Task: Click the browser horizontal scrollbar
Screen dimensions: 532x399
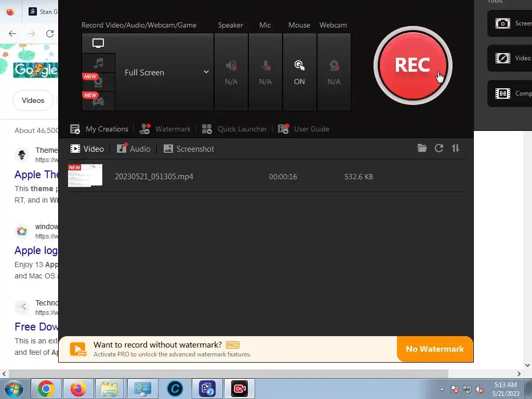Action: point(228,374)
